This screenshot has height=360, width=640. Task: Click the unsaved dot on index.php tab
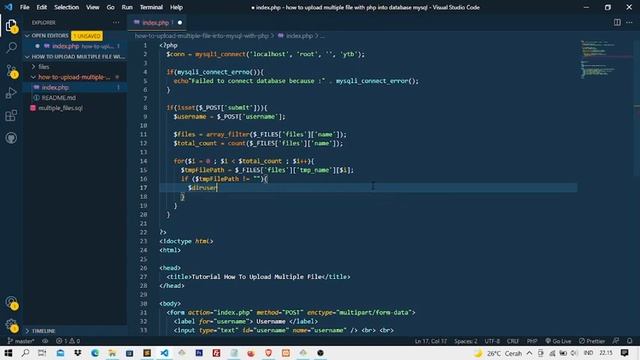pyautogui.click(x=180, y=22)
